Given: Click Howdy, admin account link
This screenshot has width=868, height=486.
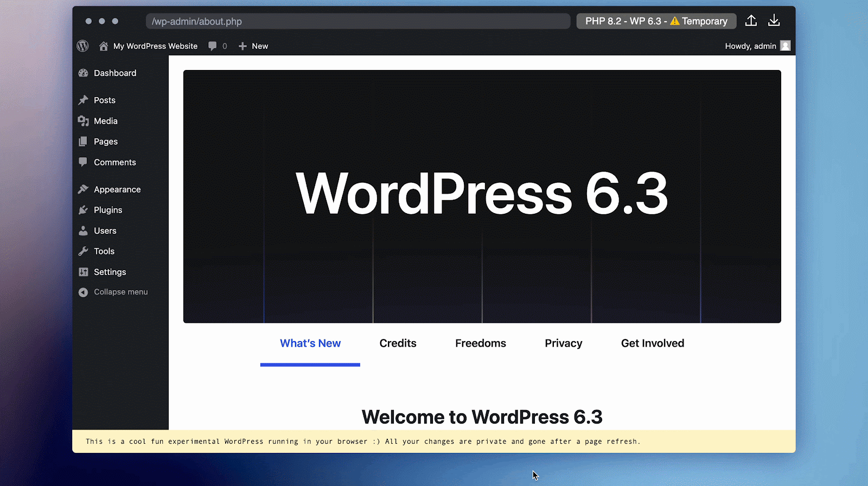Looking at the screenshot, I should [750, 46].
